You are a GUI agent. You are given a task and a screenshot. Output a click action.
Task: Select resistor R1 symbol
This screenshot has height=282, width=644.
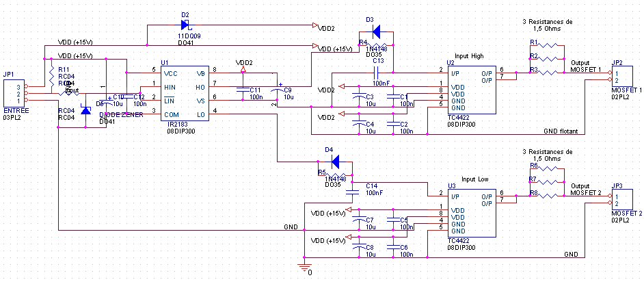point(547,46)
